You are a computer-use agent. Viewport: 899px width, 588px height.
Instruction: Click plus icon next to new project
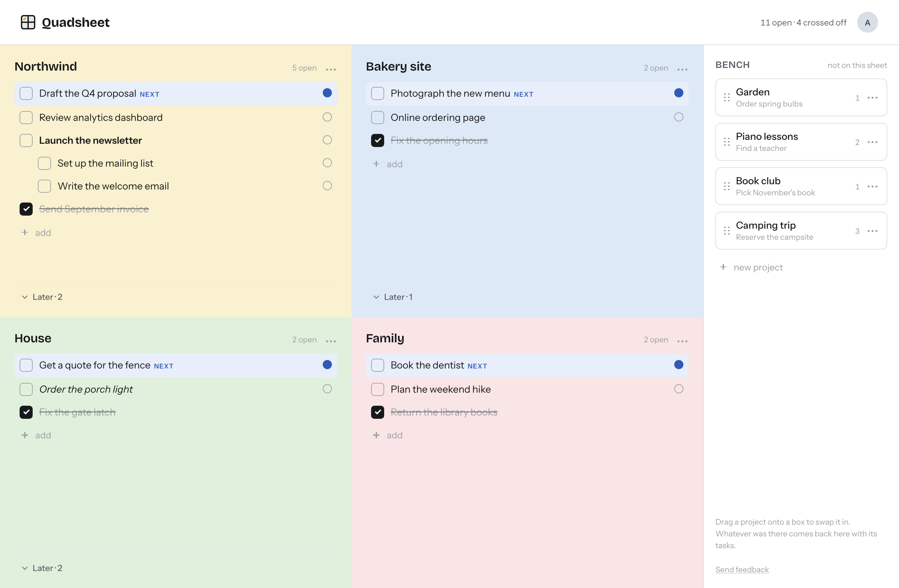click(x=723, y=267)
